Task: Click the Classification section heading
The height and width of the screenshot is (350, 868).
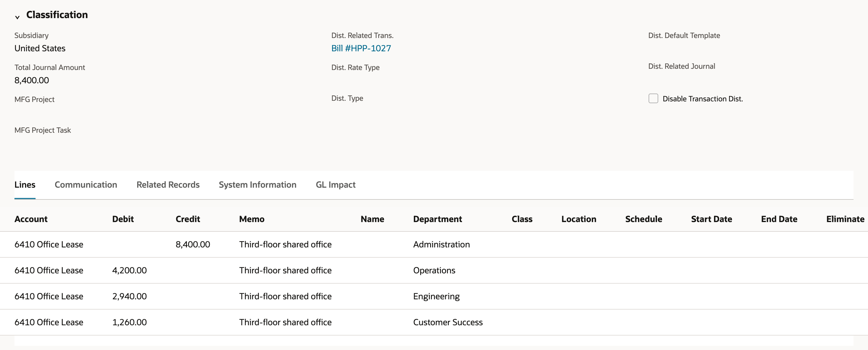Action: pos(57,14)
